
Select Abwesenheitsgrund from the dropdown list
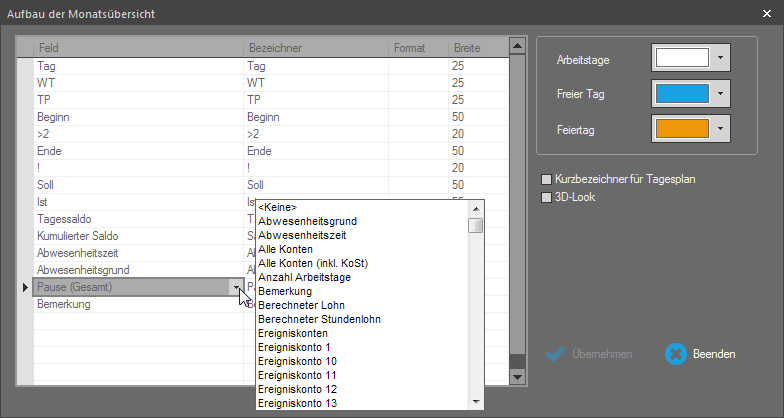pos(307,221)
